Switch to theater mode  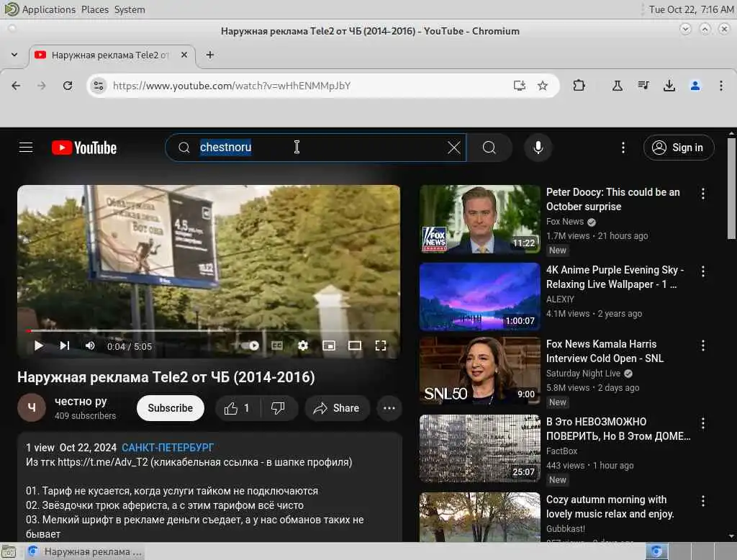tap(355, 346)
